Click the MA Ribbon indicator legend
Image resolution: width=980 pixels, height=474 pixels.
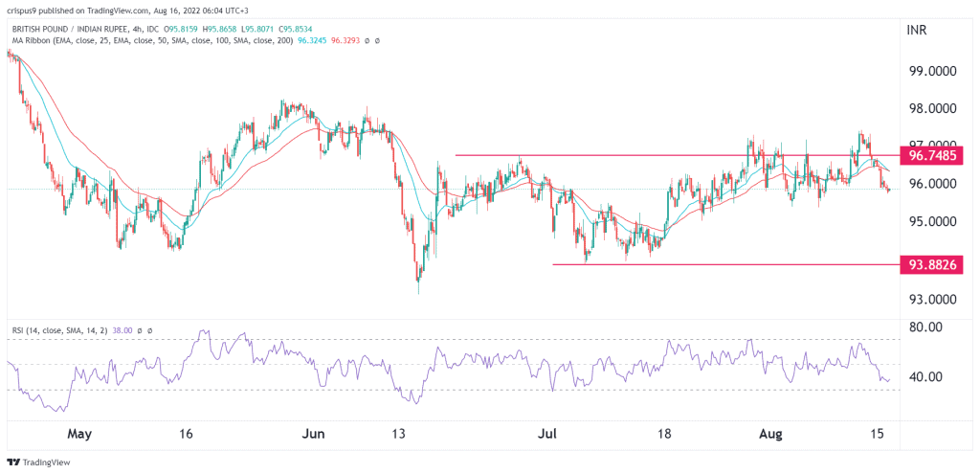(154, 40)
